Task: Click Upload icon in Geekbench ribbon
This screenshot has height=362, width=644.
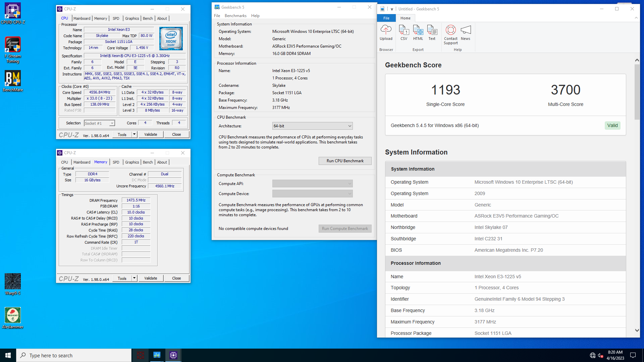Action: coord(386,33)
